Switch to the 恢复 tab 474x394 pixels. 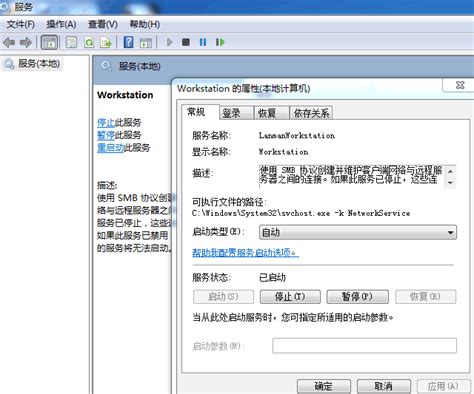coord(271,113)
